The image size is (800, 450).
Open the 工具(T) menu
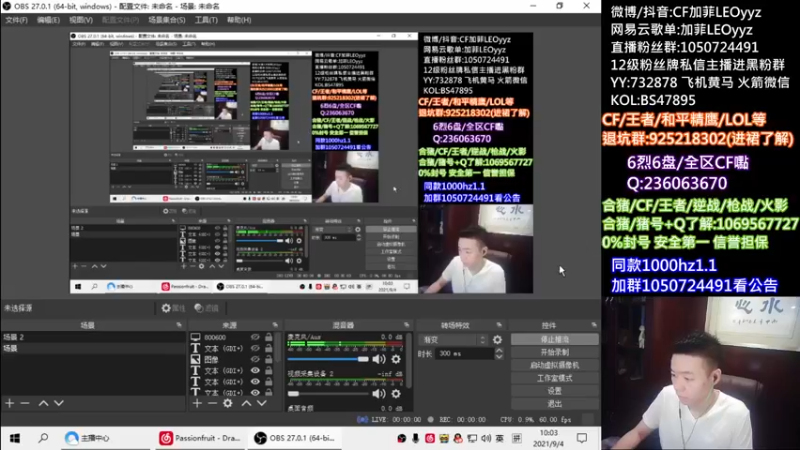point(206,20)
